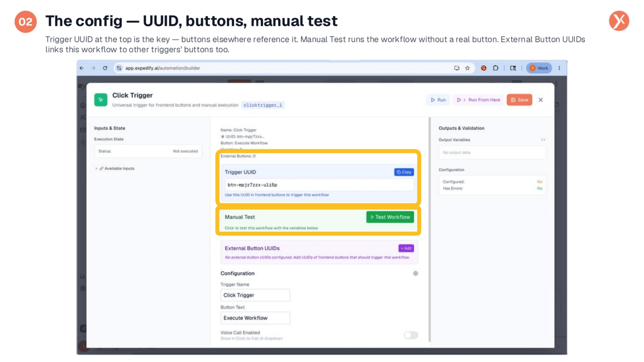Open the install/cast icon in address bar

click(457, 68)
